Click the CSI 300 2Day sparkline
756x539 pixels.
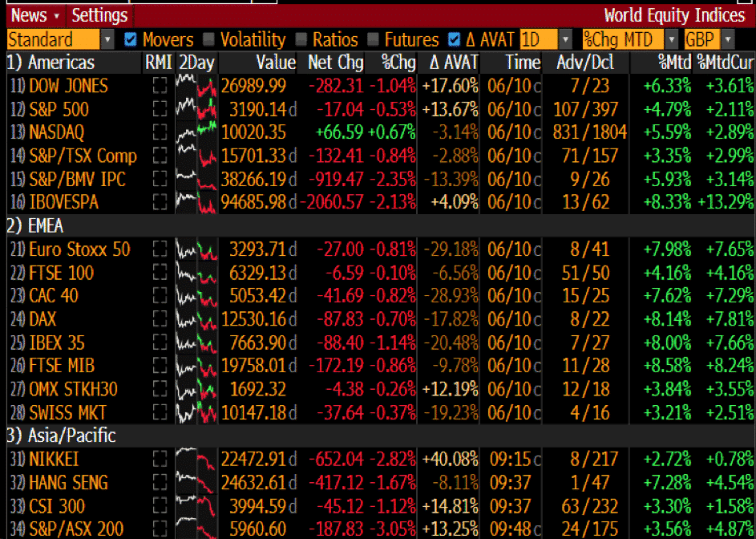(196, 505)
